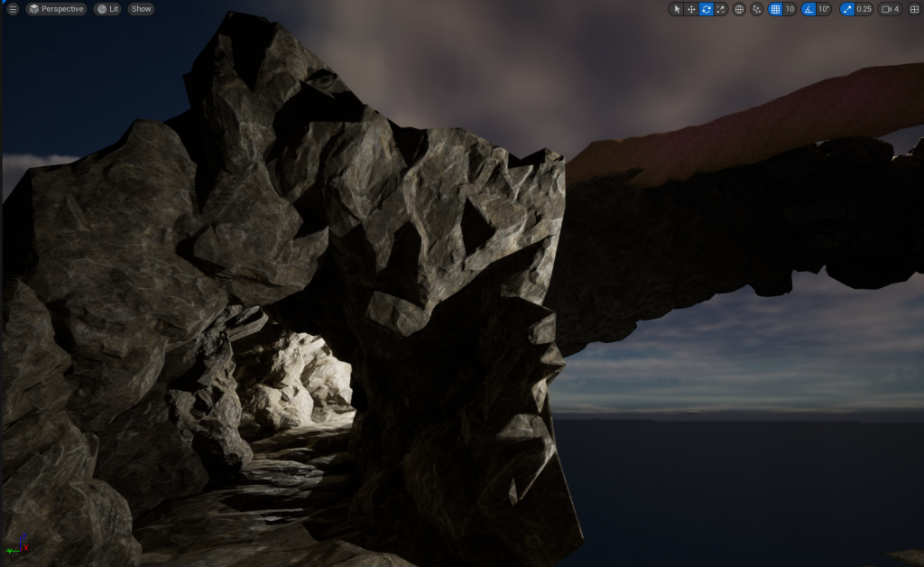This screenshot has width=924, height=567.
Task: Toggle scale snapping
Action: tap(847, 9)
